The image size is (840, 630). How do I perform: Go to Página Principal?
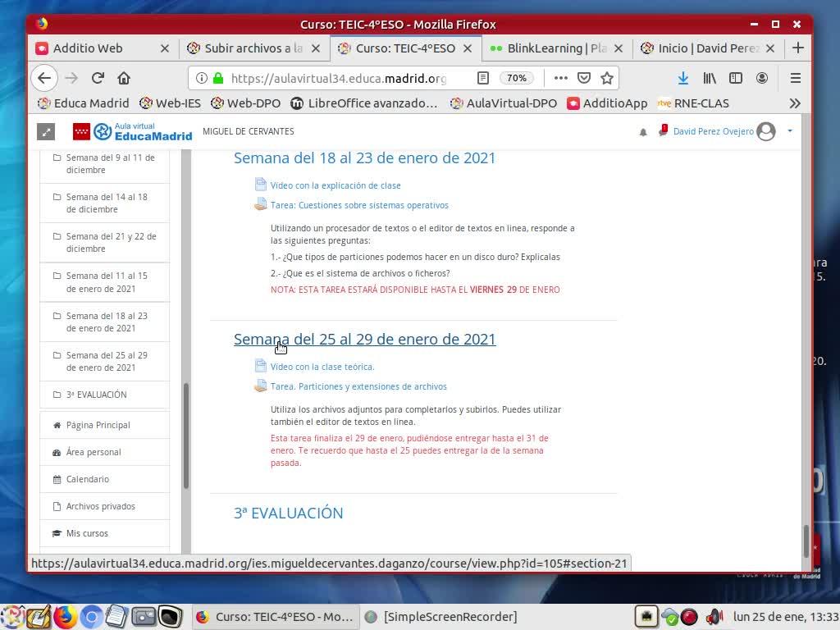(x=104, y=426)
